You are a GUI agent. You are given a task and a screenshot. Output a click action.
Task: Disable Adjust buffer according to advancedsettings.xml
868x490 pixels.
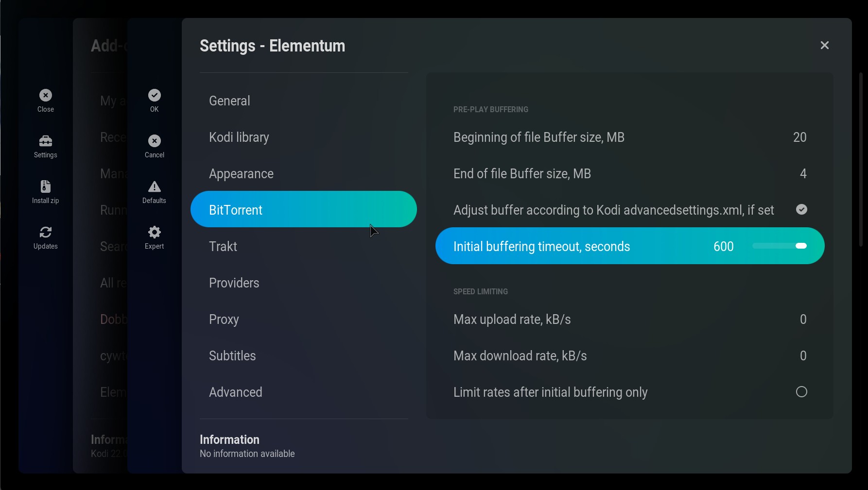[x=801, y=209]
